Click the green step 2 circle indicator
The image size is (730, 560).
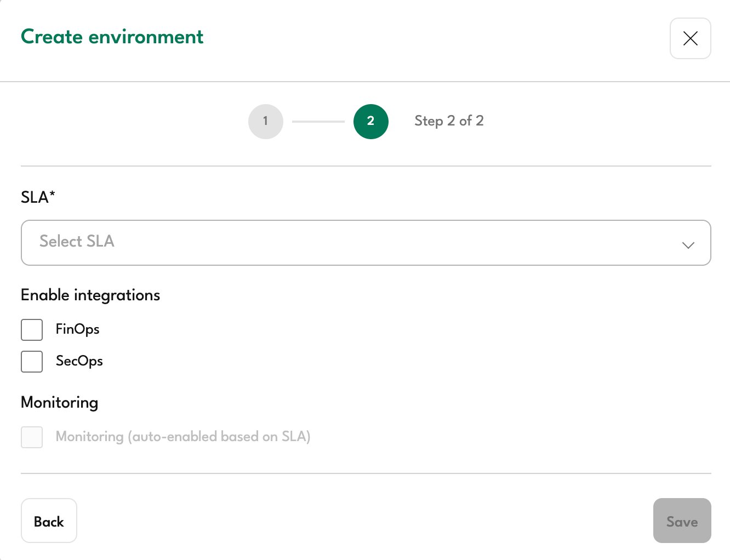370,121
